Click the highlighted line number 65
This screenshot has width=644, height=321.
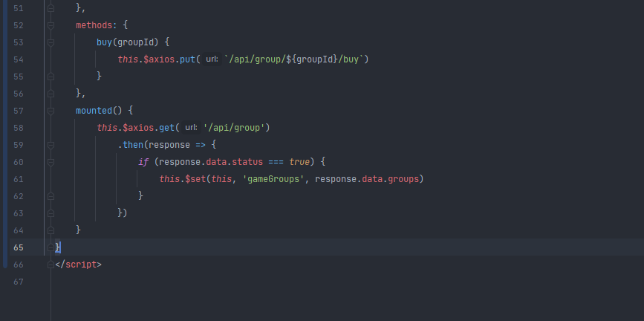[19, 248]
